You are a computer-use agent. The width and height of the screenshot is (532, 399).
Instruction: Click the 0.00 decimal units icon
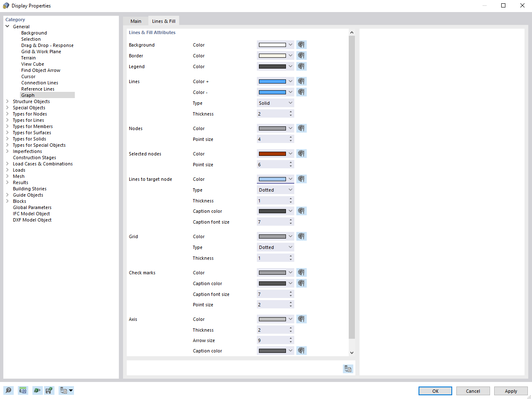[23, 390]
